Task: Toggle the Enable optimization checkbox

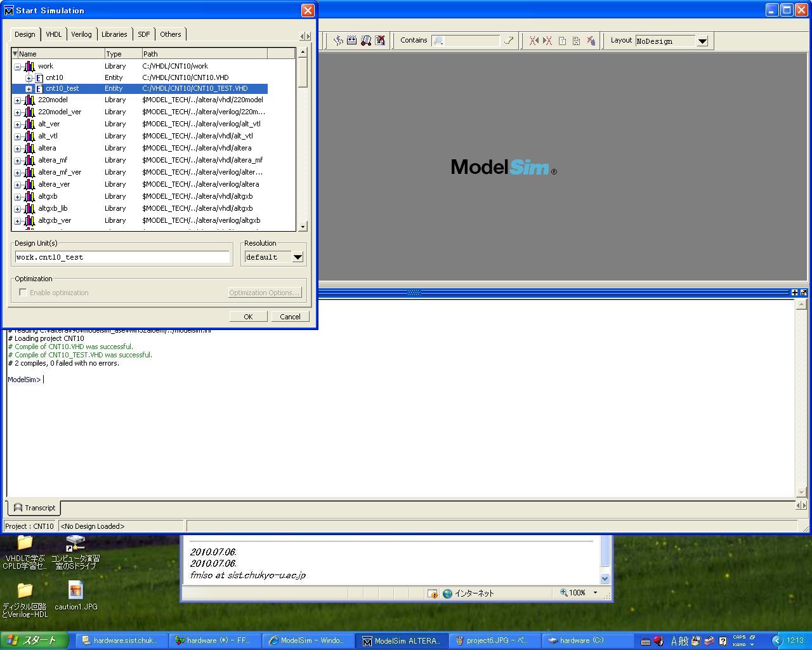Action: point(23,293)
